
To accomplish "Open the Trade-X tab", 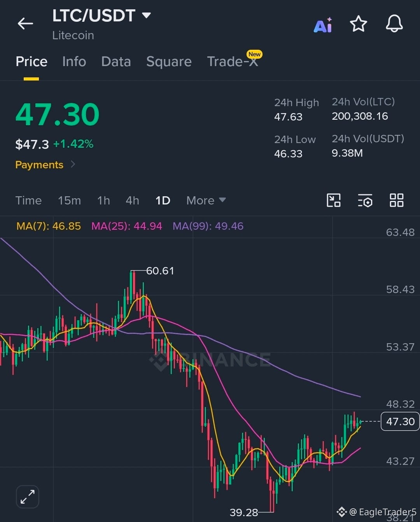I will click(233, 61).
